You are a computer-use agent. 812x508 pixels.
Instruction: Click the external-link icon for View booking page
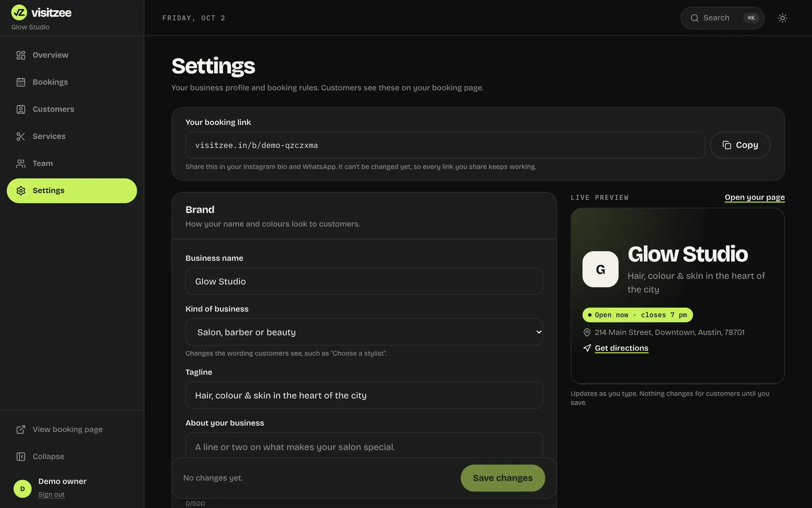pyautogui.click(x=21, y=429)
